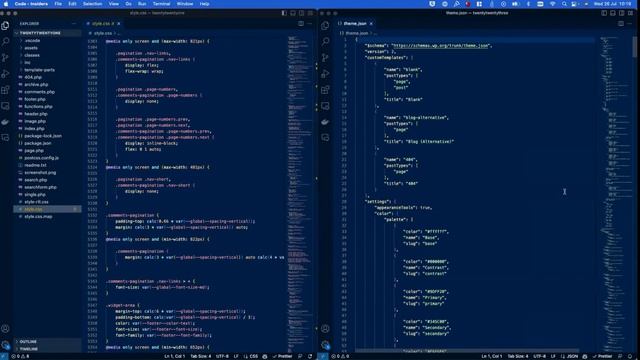Select CSS language mode in left status bar
The width and height of the screenshot is (640, 360).
click(x=253, y=356)
